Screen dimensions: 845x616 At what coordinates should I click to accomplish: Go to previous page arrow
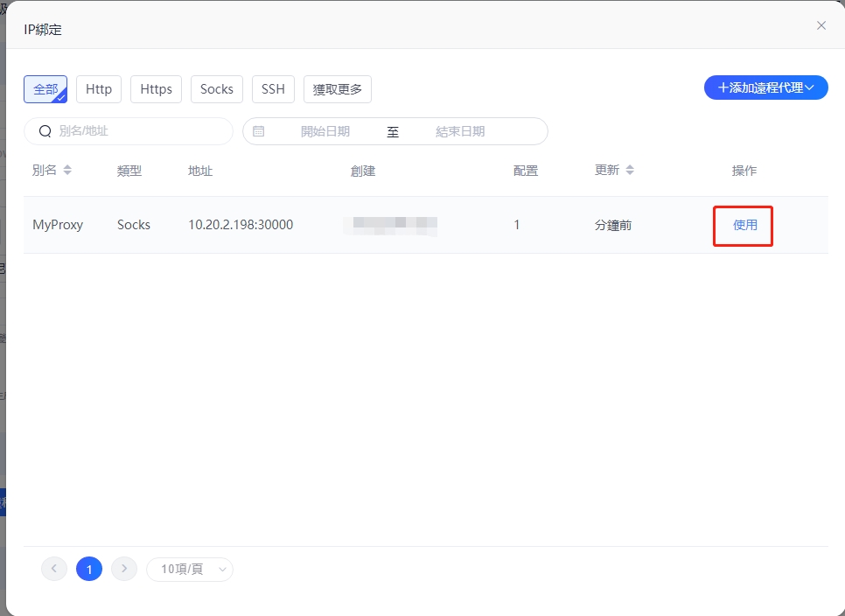(x=53, y=569)
